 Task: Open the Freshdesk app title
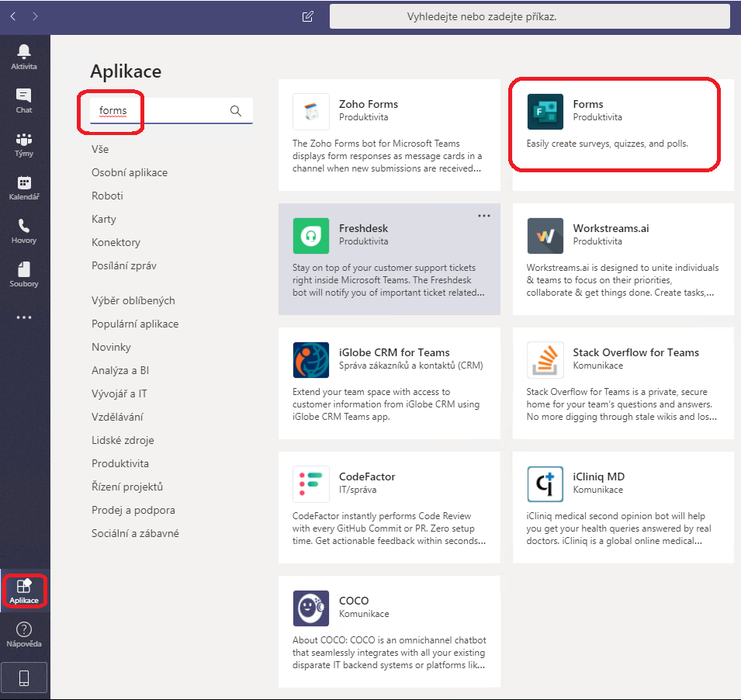coord(363,228)
